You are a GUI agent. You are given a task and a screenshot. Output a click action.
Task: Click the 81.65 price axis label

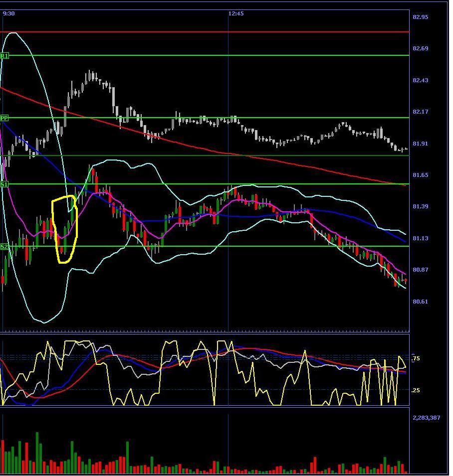(x=421, y=175)
